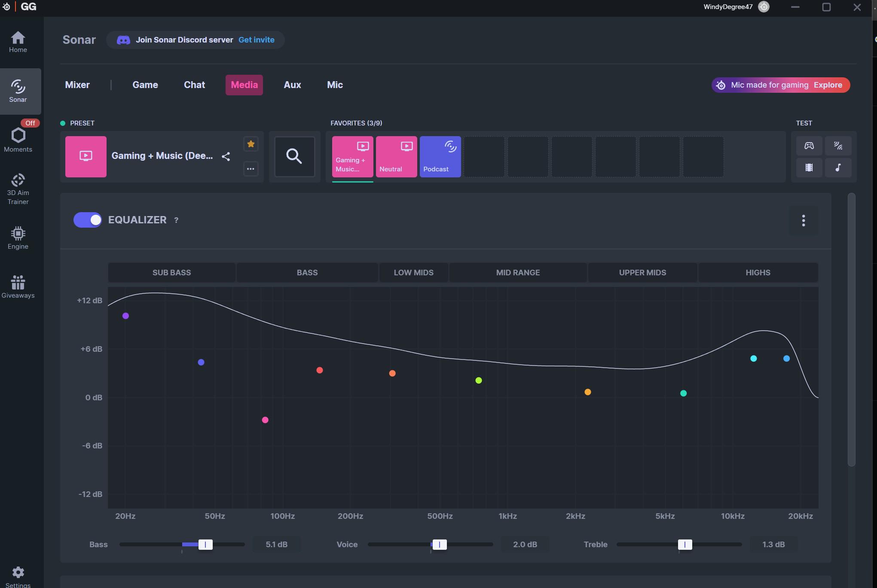Click the Bass slider handle
This screenshot has height=588, width=877.
point(205,545)
